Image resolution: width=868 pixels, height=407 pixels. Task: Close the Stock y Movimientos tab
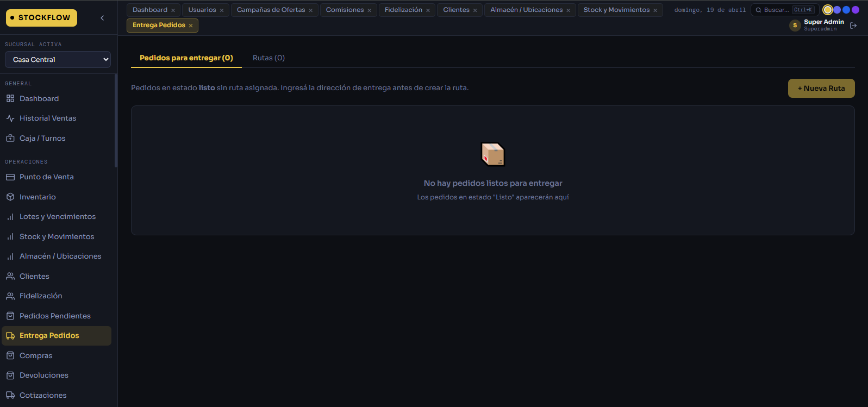click(x=655, y=10)
